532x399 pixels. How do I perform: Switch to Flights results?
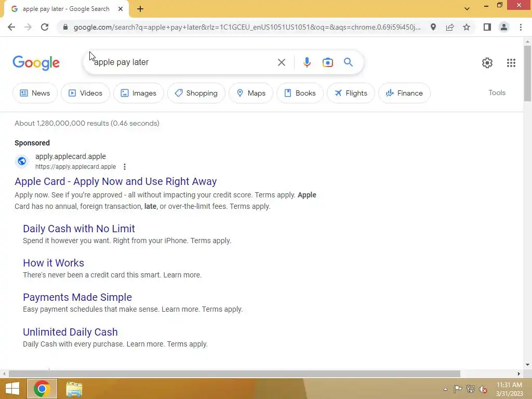pos(351,93)
